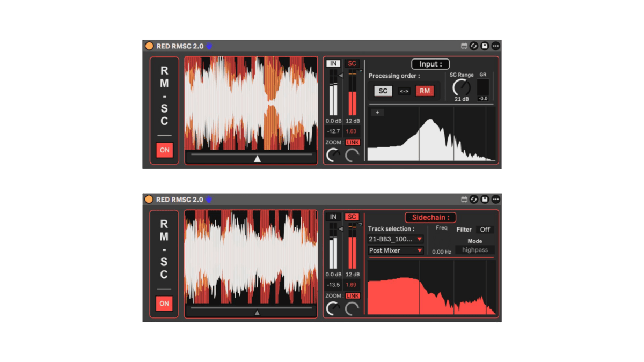
Task: Toggle the ZOOM LINK on bottom device
Action: pos(352,295)
